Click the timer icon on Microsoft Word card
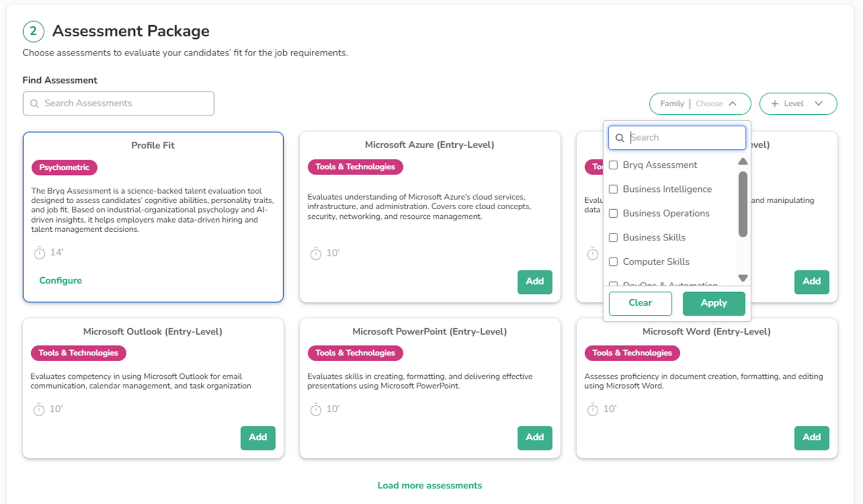 [x=592, y=410]
